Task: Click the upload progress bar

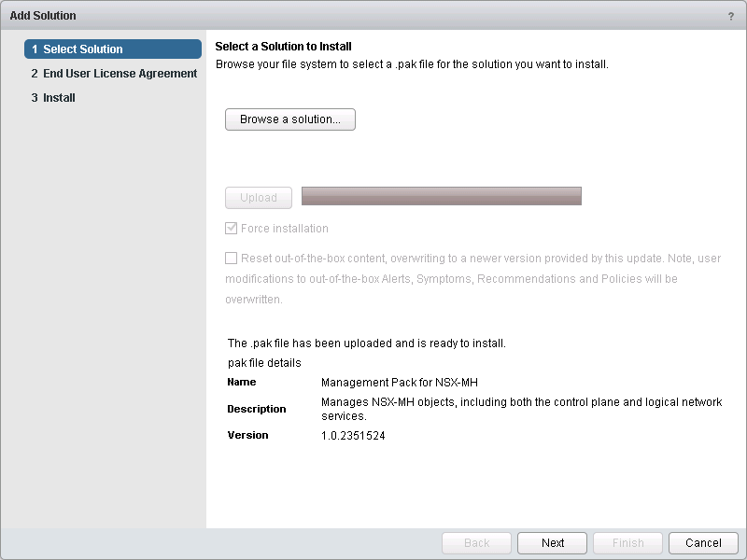Action: tap(441, 196)
